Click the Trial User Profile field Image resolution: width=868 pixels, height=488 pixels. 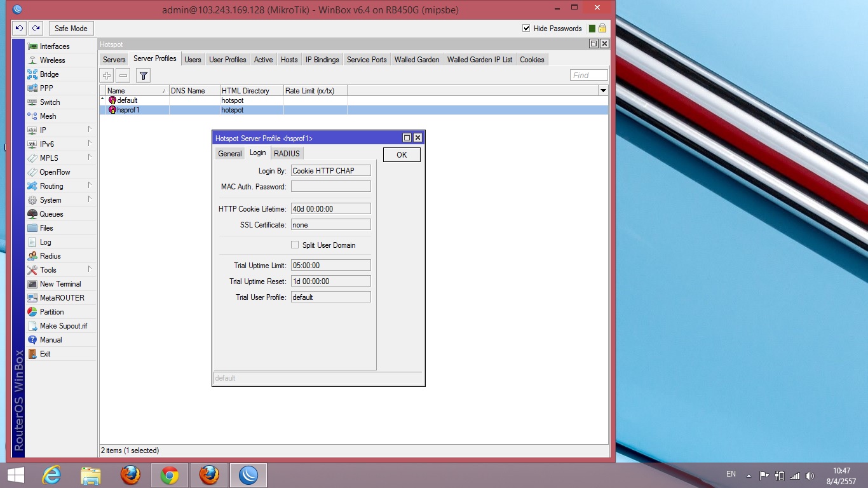330,297
